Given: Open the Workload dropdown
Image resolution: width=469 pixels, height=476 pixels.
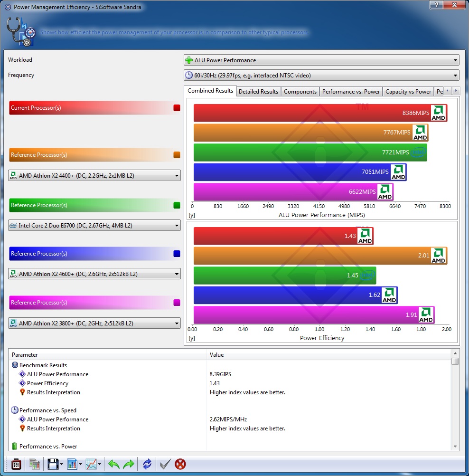Looking at the screenshot, I should [x=321, y=60].
